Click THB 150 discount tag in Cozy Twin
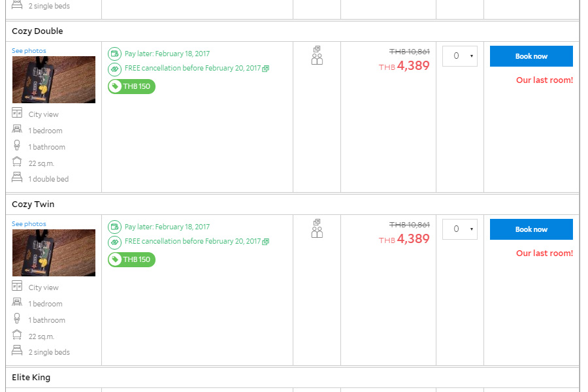 tap(131, 259)
